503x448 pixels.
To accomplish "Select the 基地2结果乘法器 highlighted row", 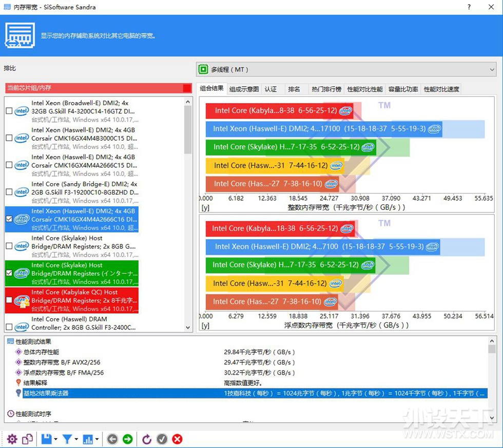I will (255, 393).
